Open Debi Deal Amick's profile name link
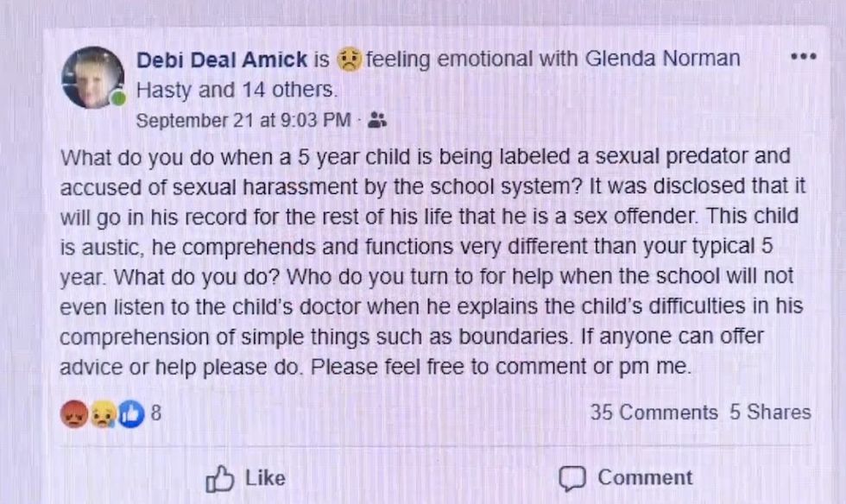This screenshot has width=846, height=504. click(222, 60)
